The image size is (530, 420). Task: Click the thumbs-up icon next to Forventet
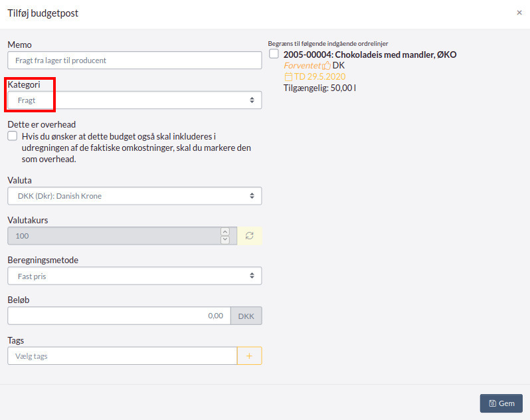pyautogui.click(x=326, y=66)
